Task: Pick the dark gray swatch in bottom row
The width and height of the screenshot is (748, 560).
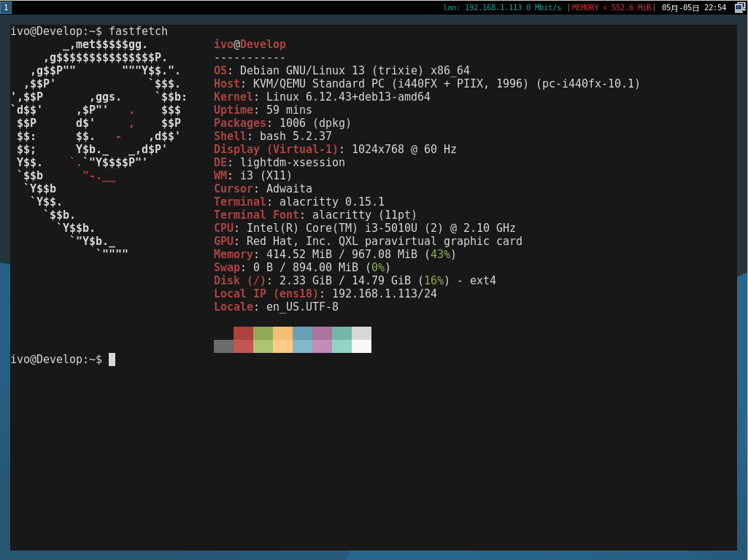Action: point(224,346)
